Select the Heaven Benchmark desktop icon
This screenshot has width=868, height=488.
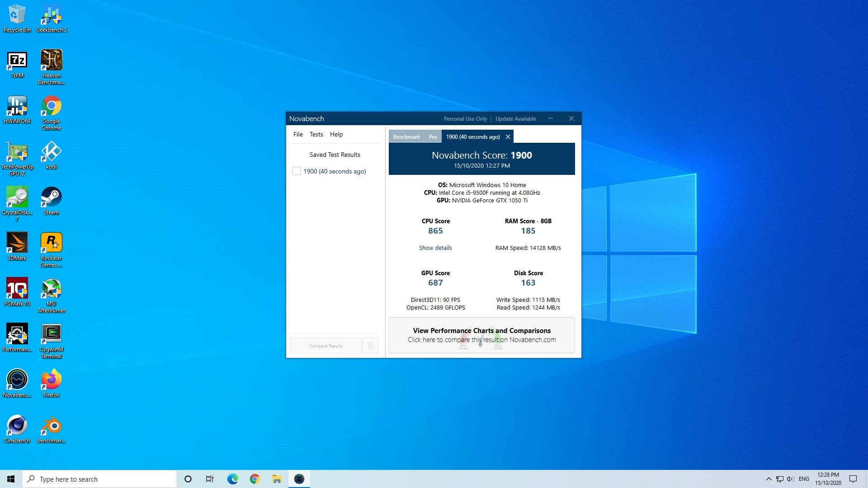click(x=52, y=67)
